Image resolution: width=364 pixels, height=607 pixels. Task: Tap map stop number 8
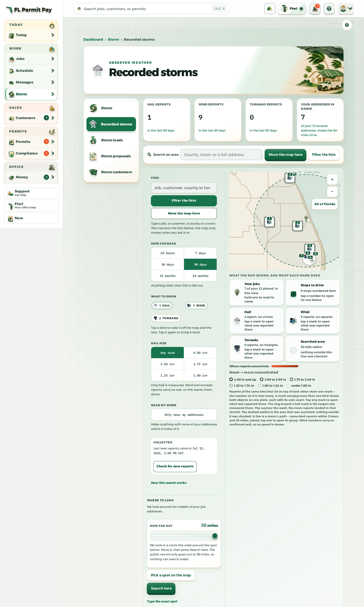click(315, 254)
